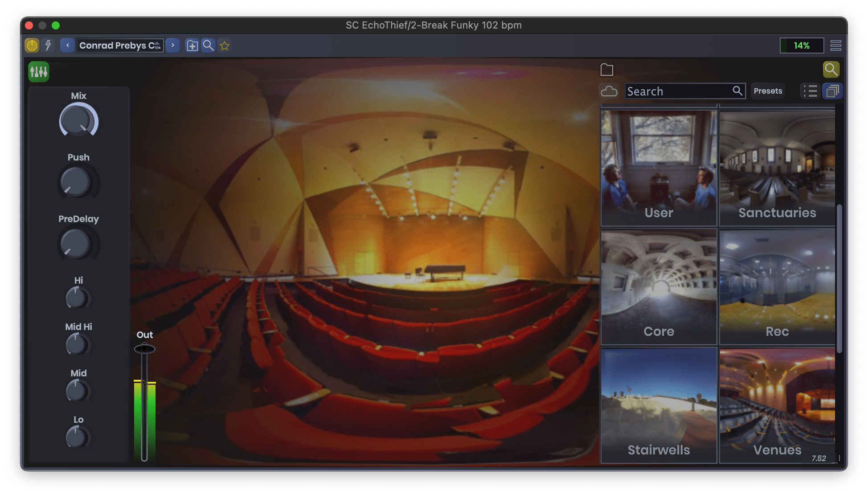Go to previous preset arrow

point(67,45)
